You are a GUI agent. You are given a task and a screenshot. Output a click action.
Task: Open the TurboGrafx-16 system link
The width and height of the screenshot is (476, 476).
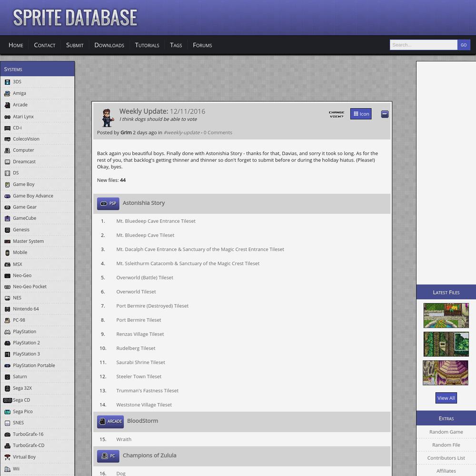[x=28, y=434]
